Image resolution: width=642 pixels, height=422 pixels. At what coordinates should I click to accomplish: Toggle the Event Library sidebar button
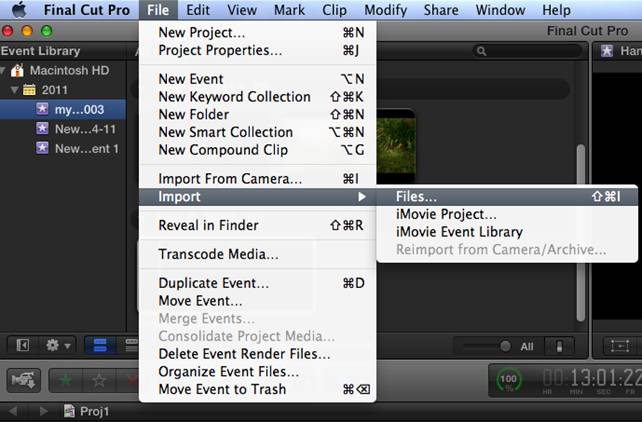tap(23, 345)
